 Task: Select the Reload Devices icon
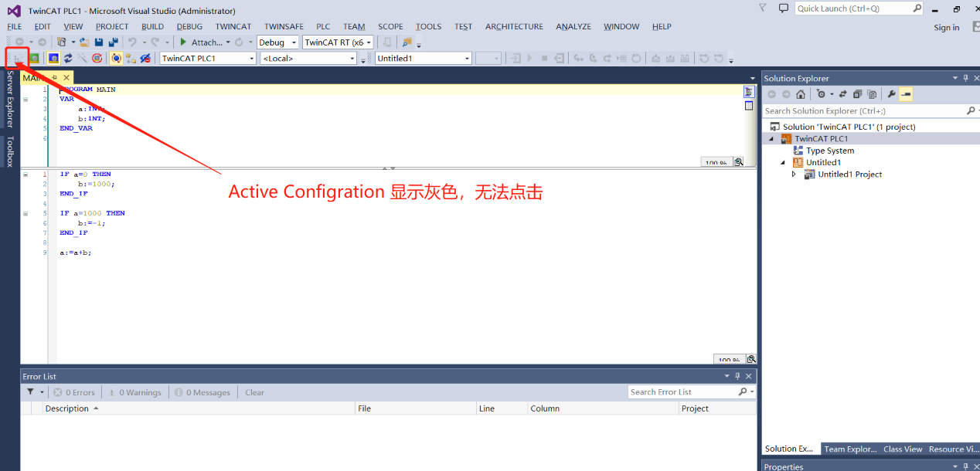point(67,58)
